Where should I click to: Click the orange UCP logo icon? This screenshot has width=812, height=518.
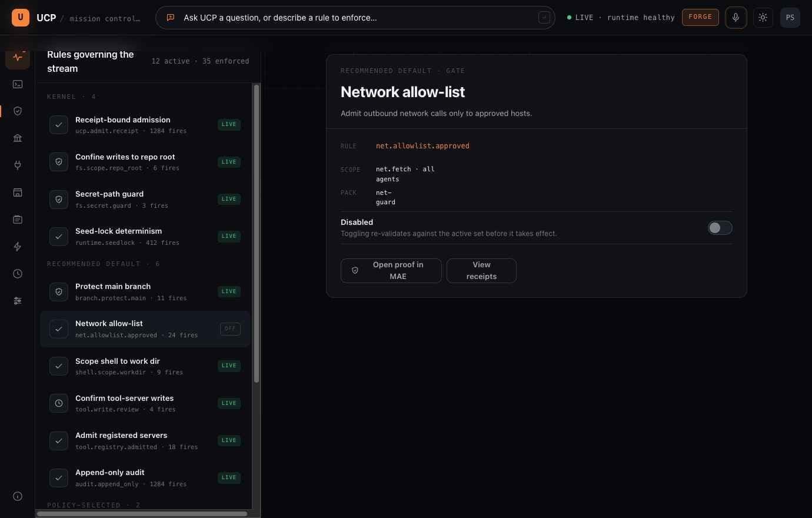click(x=21, y=17)
